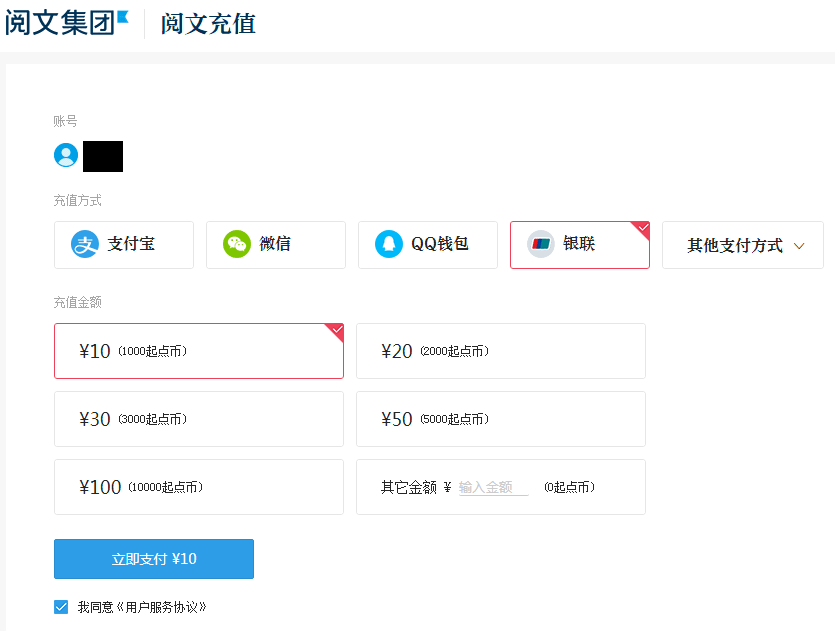
Task: Click the chevron next to 其他支付方式
Action: click(799, 246)
